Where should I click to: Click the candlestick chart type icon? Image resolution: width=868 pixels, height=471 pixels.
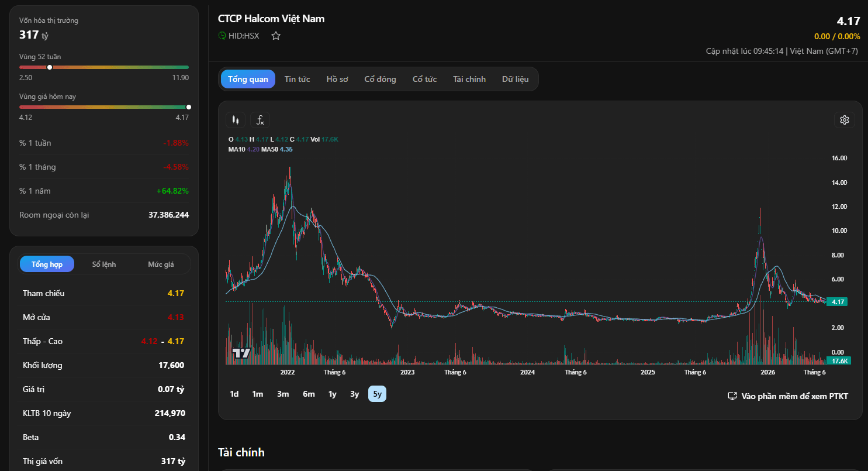pyautogui.click(x=236, y=120)
